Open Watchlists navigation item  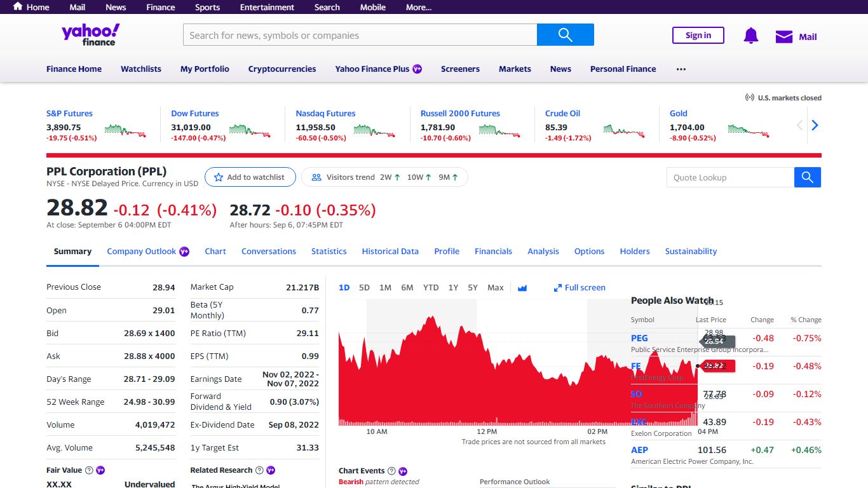pyautogui.click(x=141, y=69)
